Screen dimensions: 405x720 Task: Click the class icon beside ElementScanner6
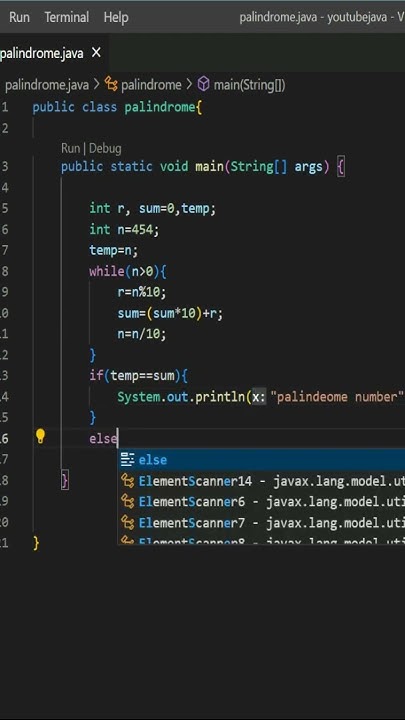[x=127, y=501]
